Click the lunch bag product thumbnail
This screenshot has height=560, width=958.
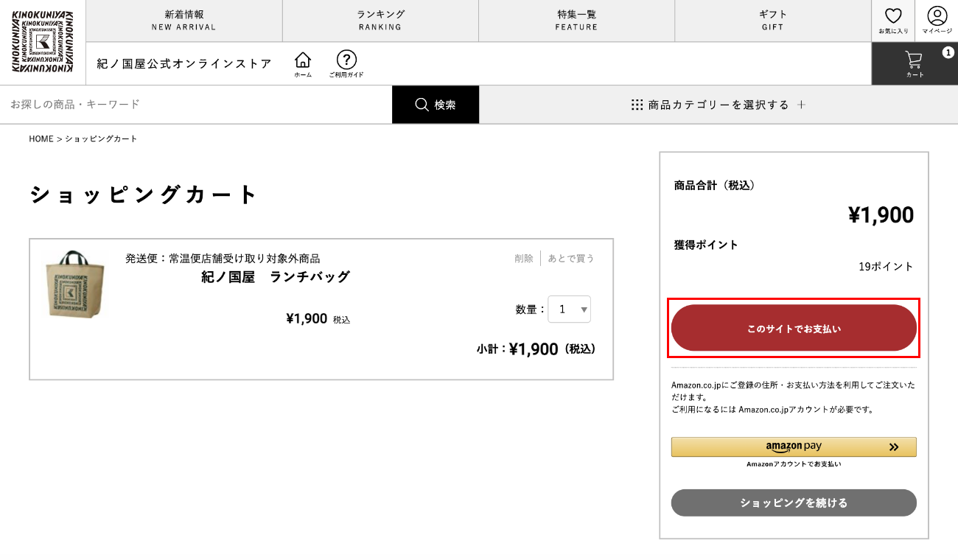point(74,284)
